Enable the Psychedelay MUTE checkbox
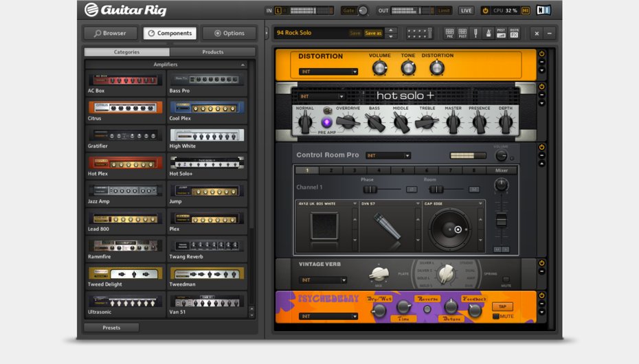 496,317
